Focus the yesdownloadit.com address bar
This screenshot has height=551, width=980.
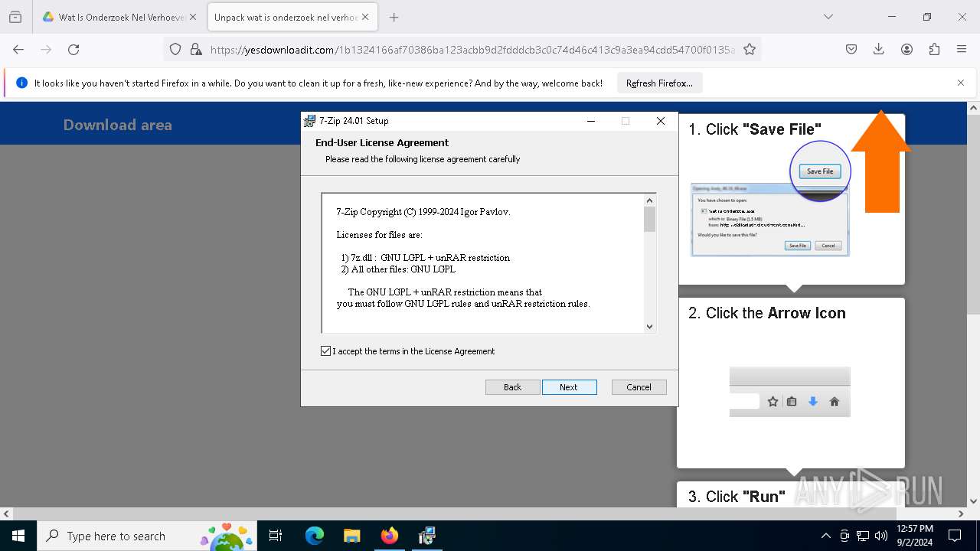pyautogui.click(x=472, y=50)
